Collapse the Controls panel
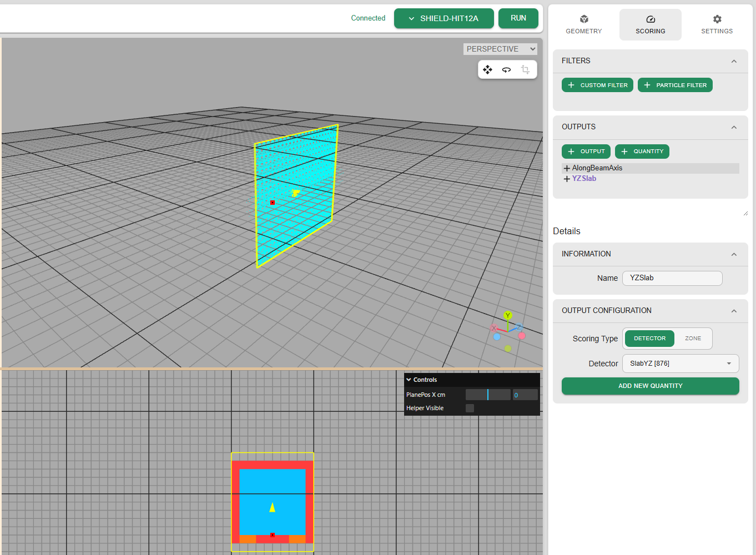Viewport: 756px width, 555px height. click(472, 380)
